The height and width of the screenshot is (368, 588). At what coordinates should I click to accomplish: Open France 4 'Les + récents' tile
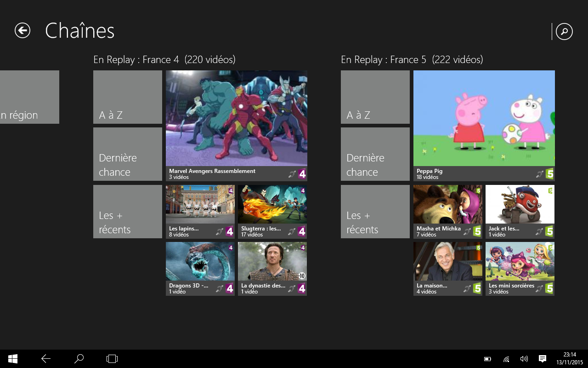128,212
